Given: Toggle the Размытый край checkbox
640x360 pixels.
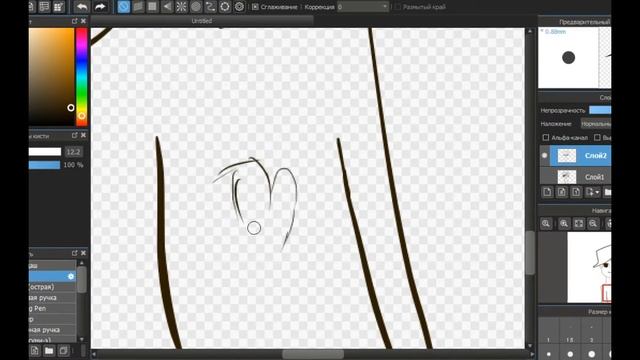Looking at the screenshot, I should point(398,7).
